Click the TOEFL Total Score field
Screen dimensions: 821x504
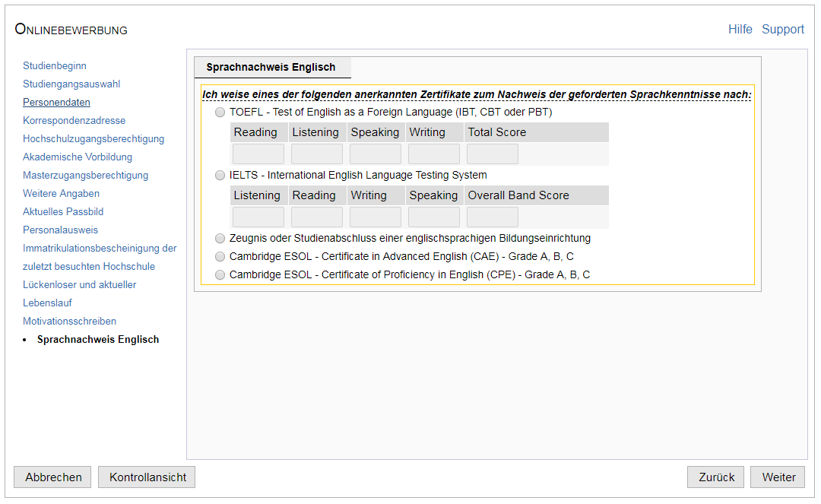[493, 154]
